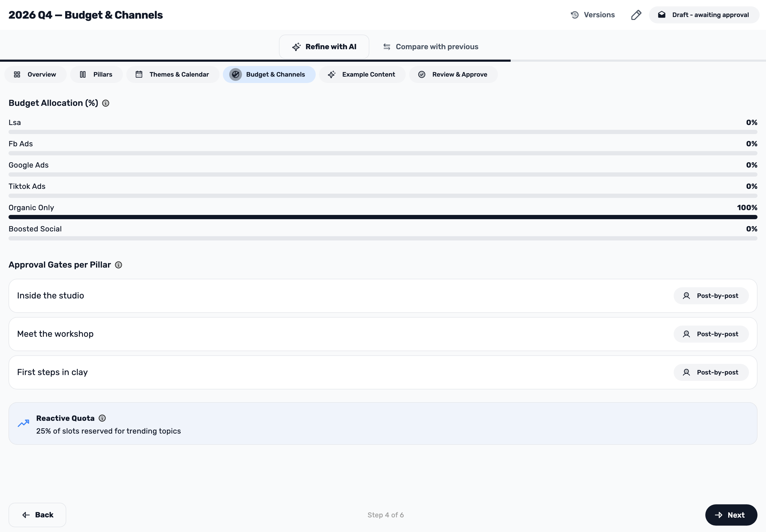Click the 2026 Q4 — Budget & Channels title
This screenshot has width=766, height=532.
[x=86, y=15]
